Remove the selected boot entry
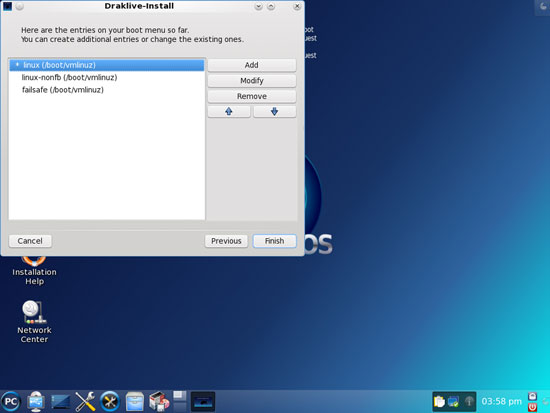 (252, 96)
